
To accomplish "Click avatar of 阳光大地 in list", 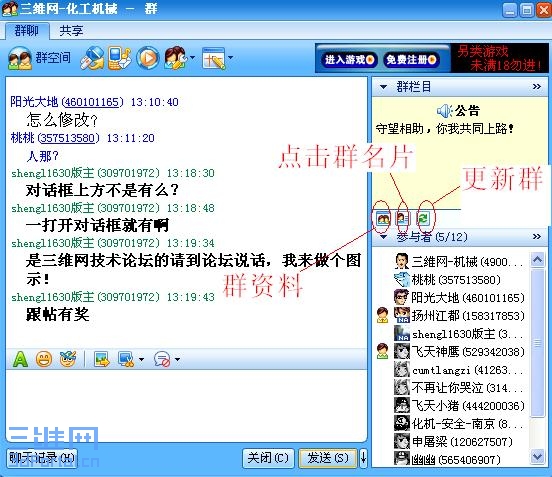I will pyautogui.click(x=401, y=297).
